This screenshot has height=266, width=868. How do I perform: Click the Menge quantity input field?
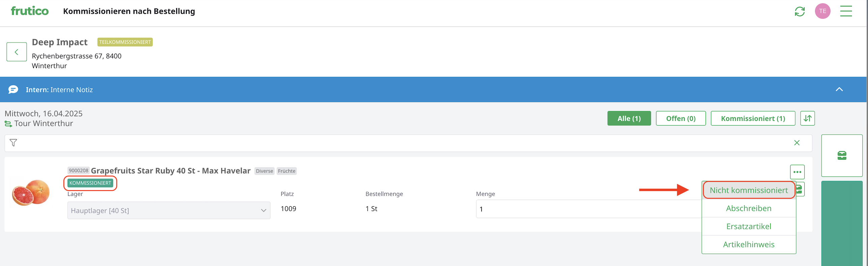pos(586,209)
